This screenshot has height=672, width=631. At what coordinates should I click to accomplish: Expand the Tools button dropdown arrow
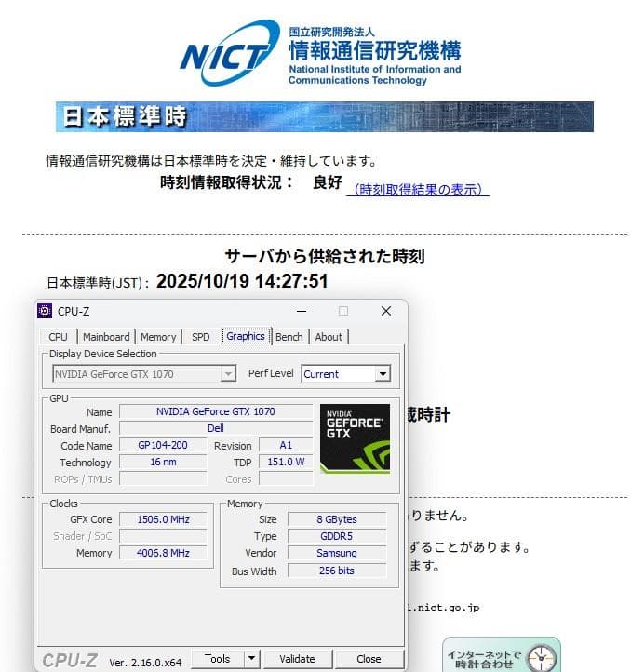point(251,658)
